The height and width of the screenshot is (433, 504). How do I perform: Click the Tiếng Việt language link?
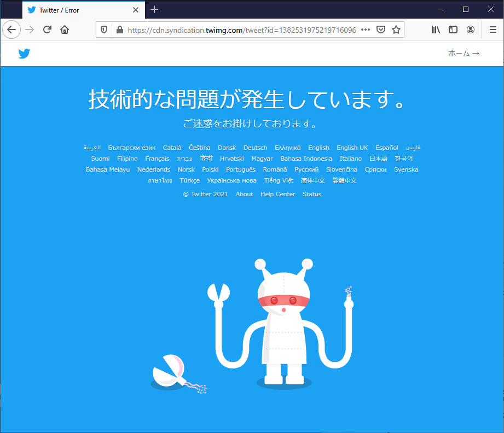(279, 180)
